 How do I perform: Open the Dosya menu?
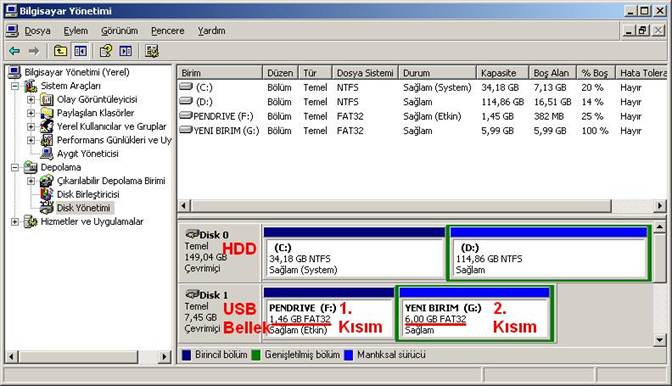37,31
